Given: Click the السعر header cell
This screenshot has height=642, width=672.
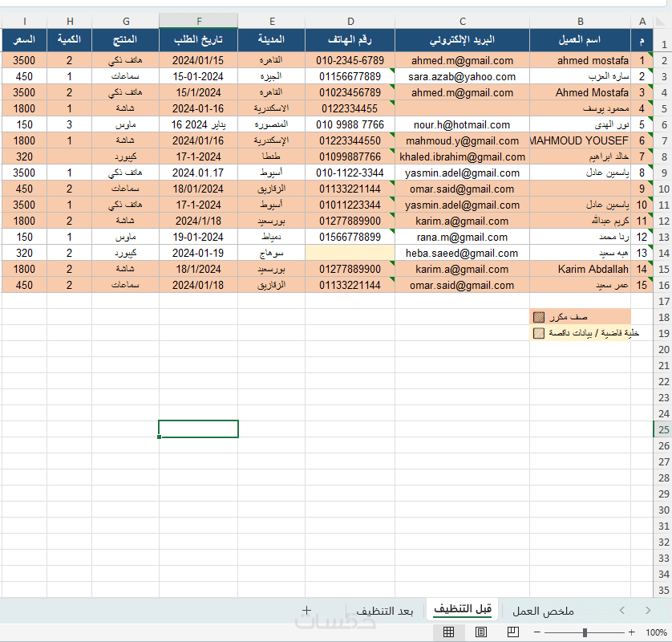Looking at the screenshot, I should tap(24, 40).
